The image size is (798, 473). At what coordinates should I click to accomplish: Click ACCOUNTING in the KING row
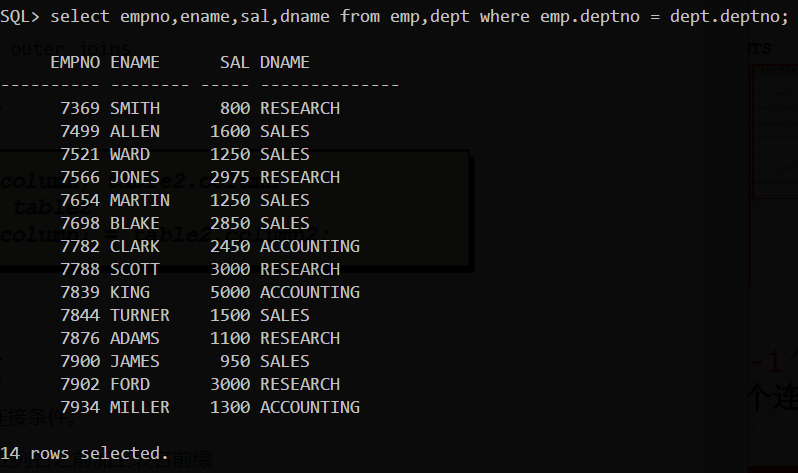coord(310,292)
